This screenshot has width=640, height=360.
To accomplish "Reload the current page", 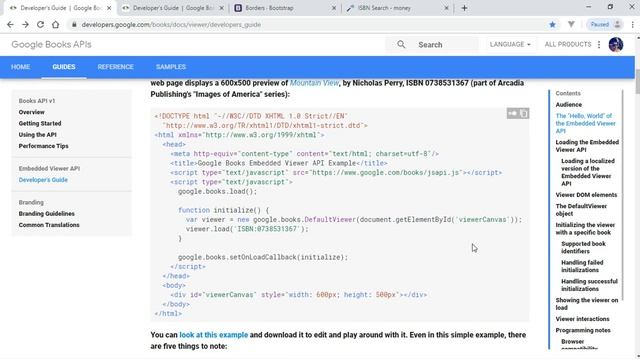I will point(40,24).
